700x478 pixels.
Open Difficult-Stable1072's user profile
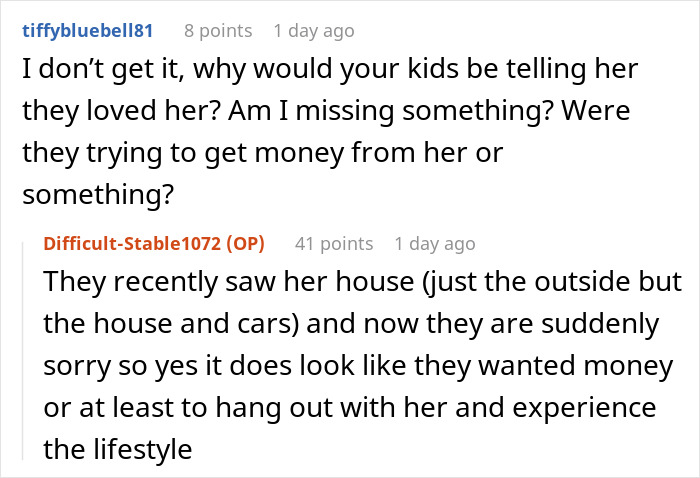tap(137, 243)
